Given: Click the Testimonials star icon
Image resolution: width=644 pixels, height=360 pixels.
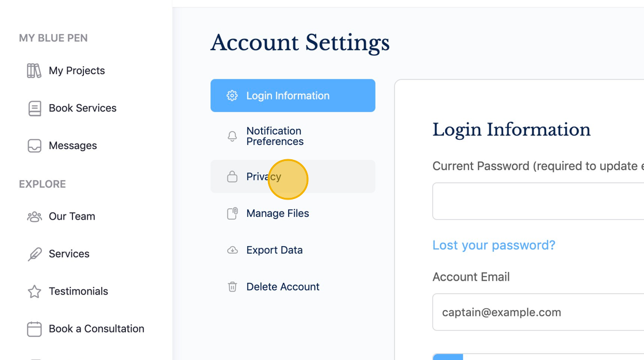Looking at the screenshot, I should point(34,292).
